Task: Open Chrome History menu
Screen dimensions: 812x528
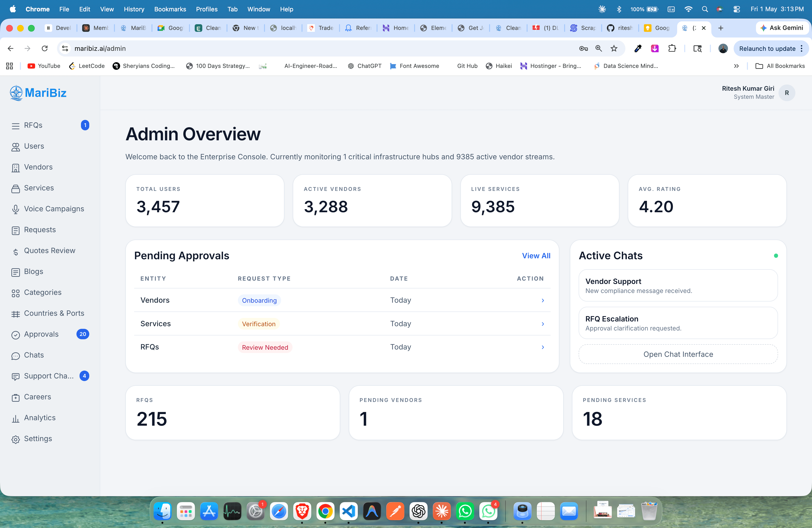Action: click(134, 9)
